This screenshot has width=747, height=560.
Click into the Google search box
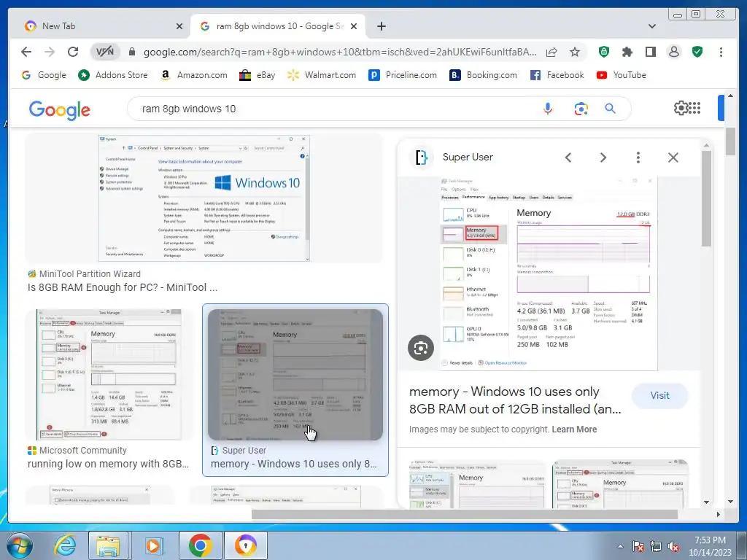pyautogui.click(x=333, y=109)
